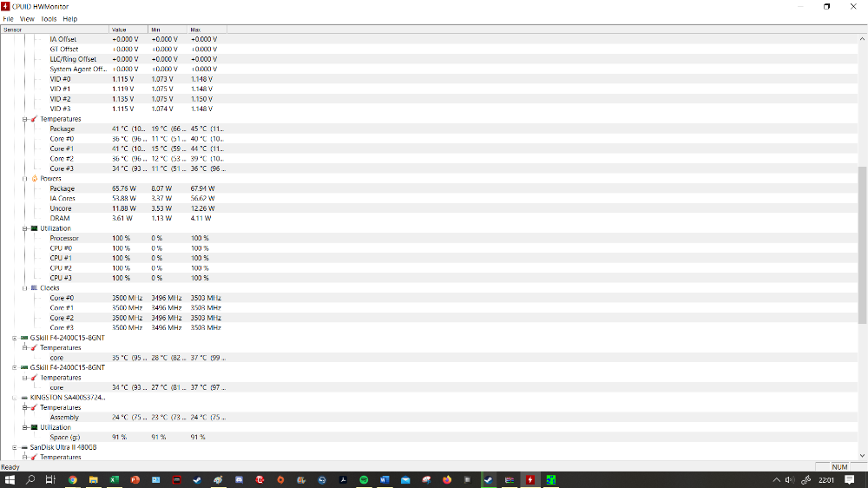Open the Action Center notifications icon
The height and width of the screenshot is (488, 868).
850,479
